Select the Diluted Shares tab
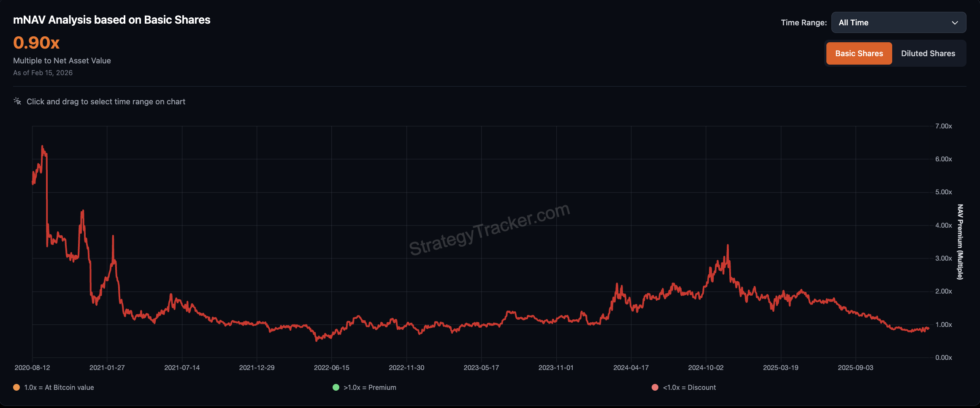980x408 pixels. click(x=928, y=53)
